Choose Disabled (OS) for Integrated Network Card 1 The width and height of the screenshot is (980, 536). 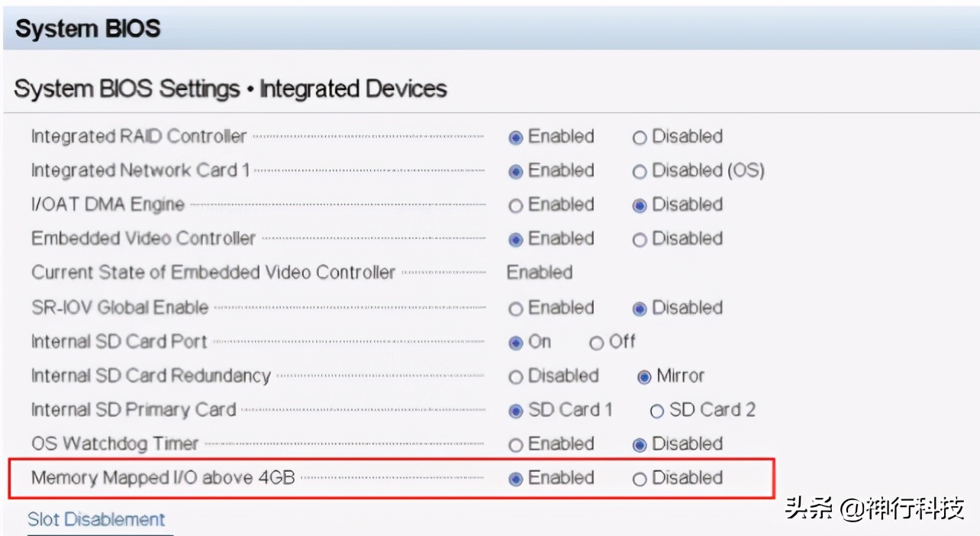point(640,172)
